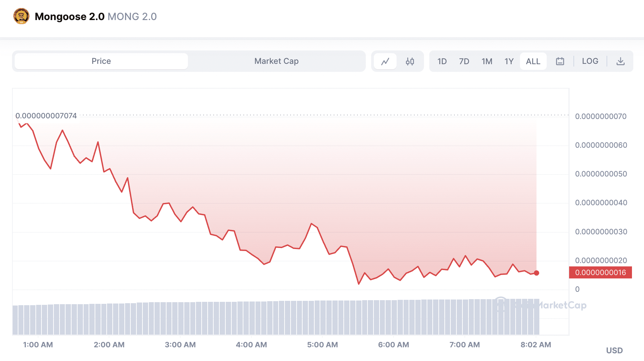Set time range to 7D

(x=464, y=61)
